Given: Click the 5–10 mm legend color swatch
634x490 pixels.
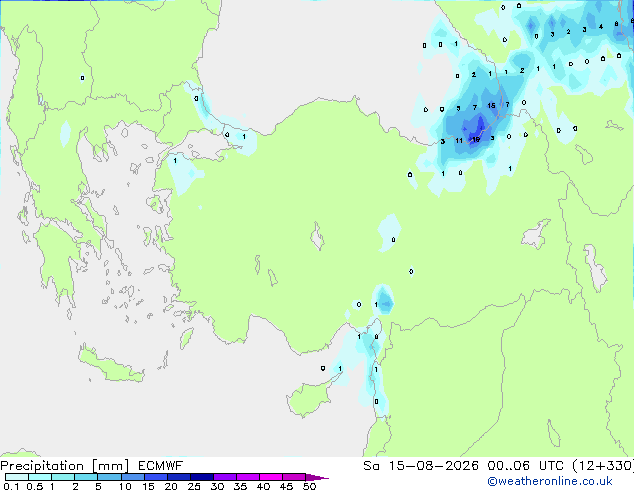Looking at the screenshot, I should coord(109,477).
